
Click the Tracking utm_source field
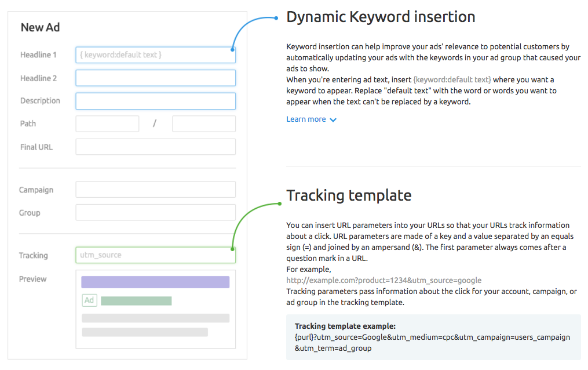[x=155, y=255]
